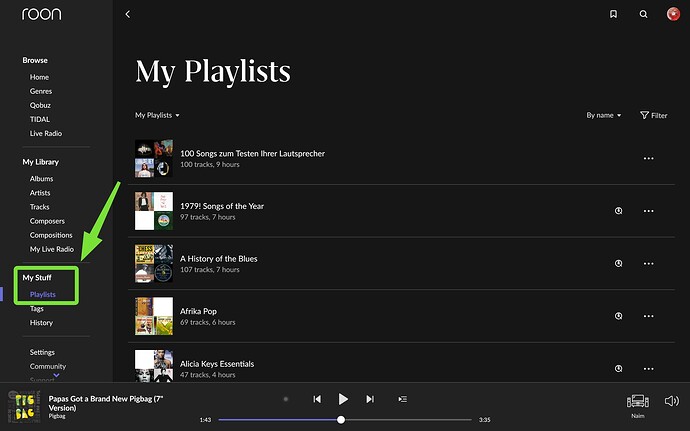Image resolution: width=690 pixels, height=431 pixels.
Task: Open the My Playlists dropdown
Action: tap(157, 115)
